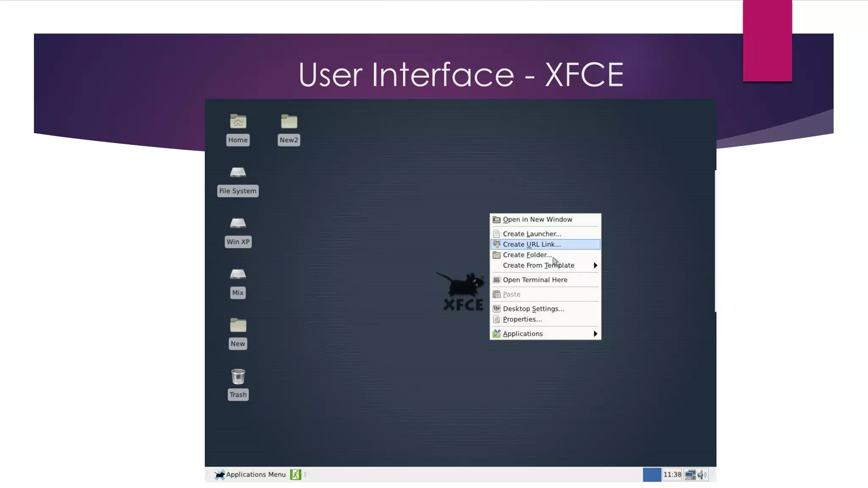
Task: Open the Applications context menu entry
Action: (545, 333)
